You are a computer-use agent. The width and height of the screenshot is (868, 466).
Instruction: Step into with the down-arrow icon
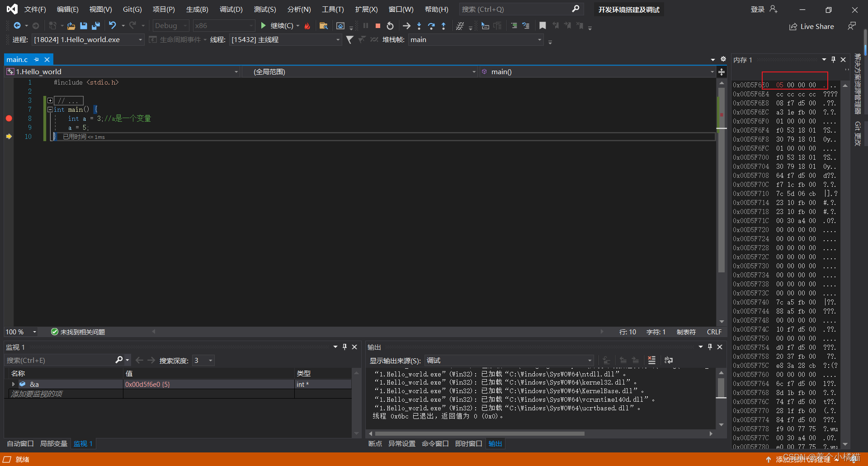[x=419, y=26]
